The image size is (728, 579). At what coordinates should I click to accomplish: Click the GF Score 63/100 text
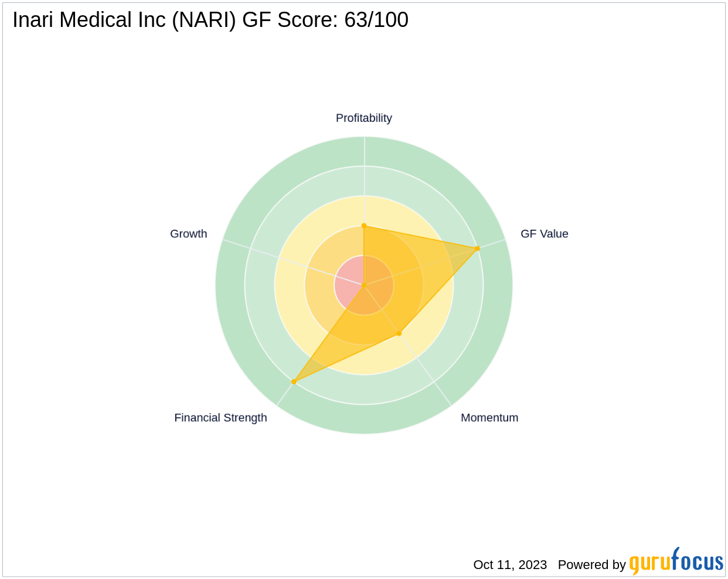(x=325, y=20)
